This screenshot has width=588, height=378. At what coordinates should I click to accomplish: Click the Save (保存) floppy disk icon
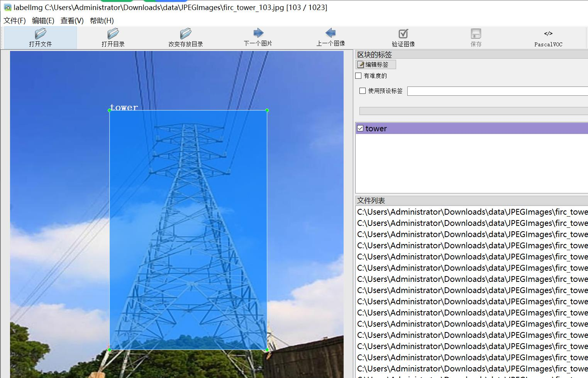point(476,34)
